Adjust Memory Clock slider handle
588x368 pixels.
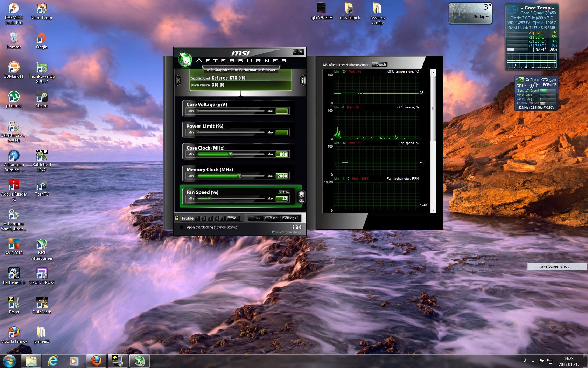239,176
